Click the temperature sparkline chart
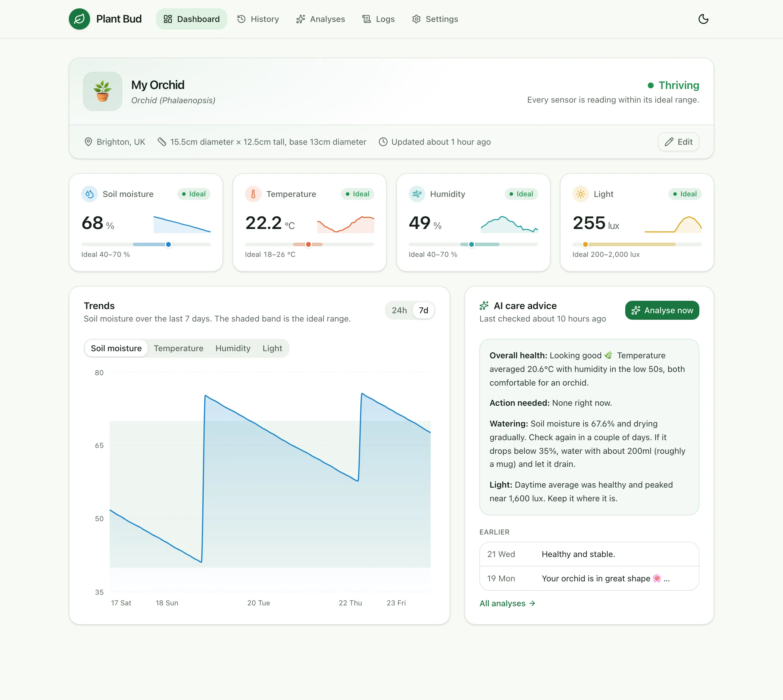This screenshot has width=783, height=700. pyautogui.click(x=346, y=224)
